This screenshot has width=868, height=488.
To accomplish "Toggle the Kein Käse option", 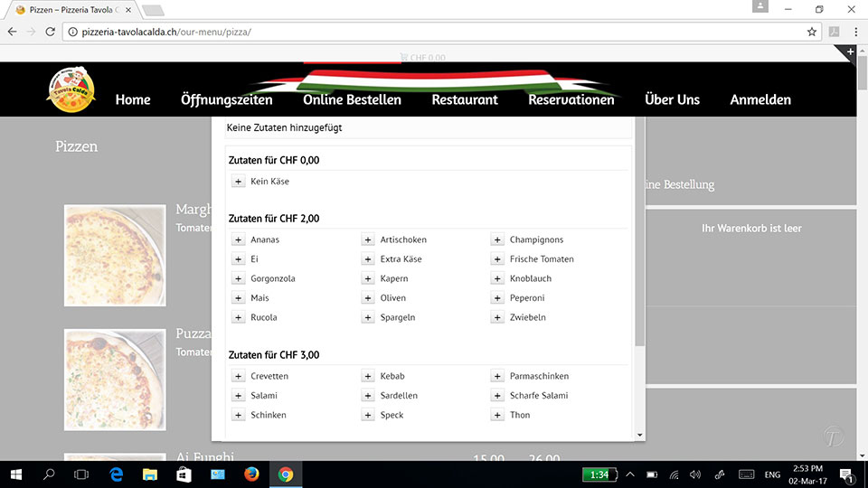I will [x=239, y=182].
